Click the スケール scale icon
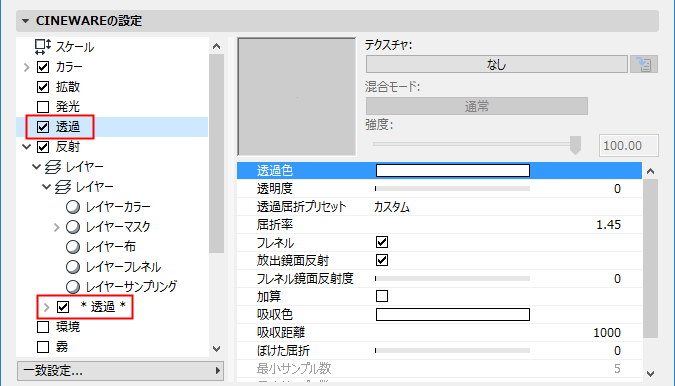This screenshot has height=386, width=675. click(43, 47)
